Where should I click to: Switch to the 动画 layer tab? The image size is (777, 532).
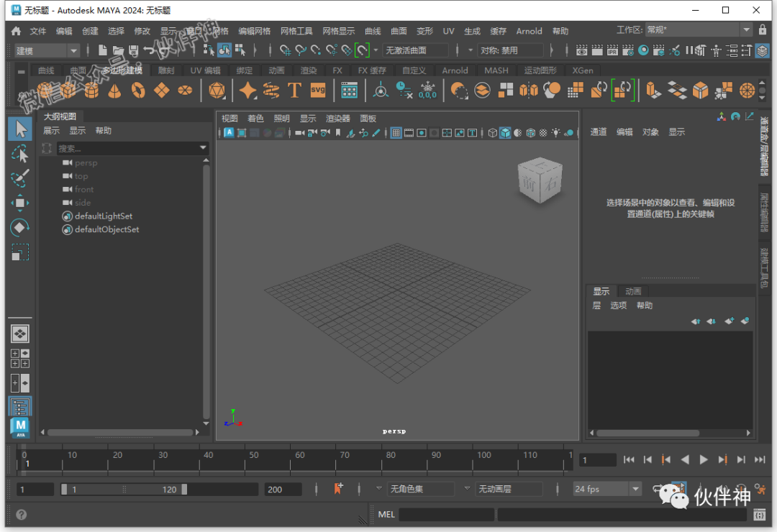(x=633, y=291)
